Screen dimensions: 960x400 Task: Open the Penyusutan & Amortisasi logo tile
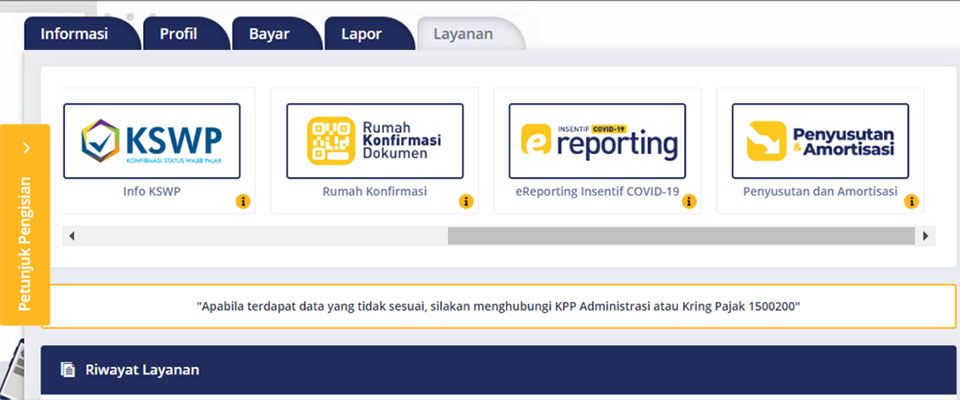click(x=820, y=141)
